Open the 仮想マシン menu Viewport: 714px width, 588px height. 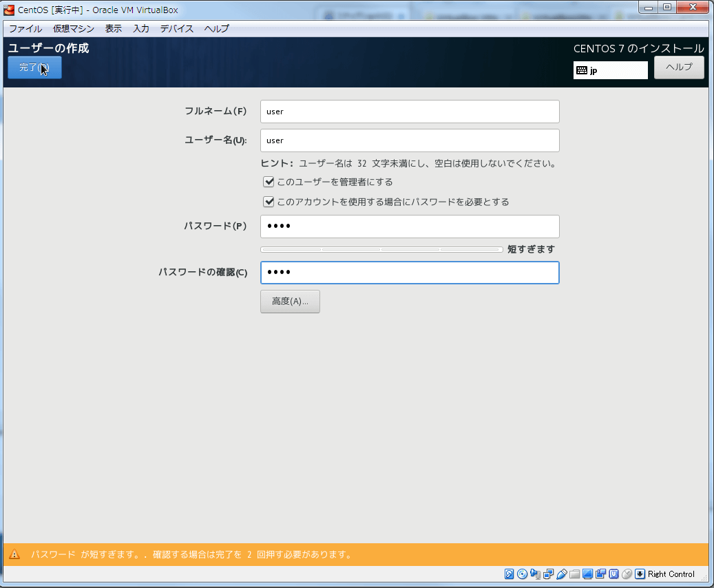click(74, 28)
